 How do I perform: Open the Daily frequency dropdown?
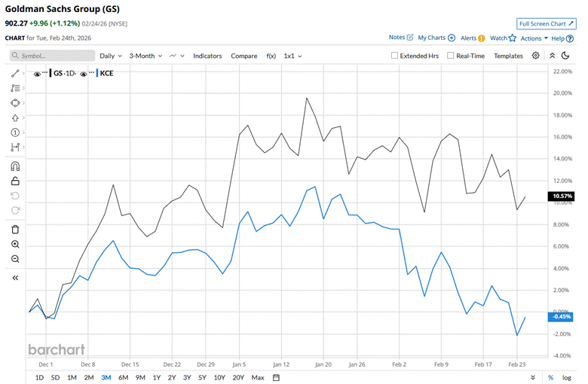110,56
